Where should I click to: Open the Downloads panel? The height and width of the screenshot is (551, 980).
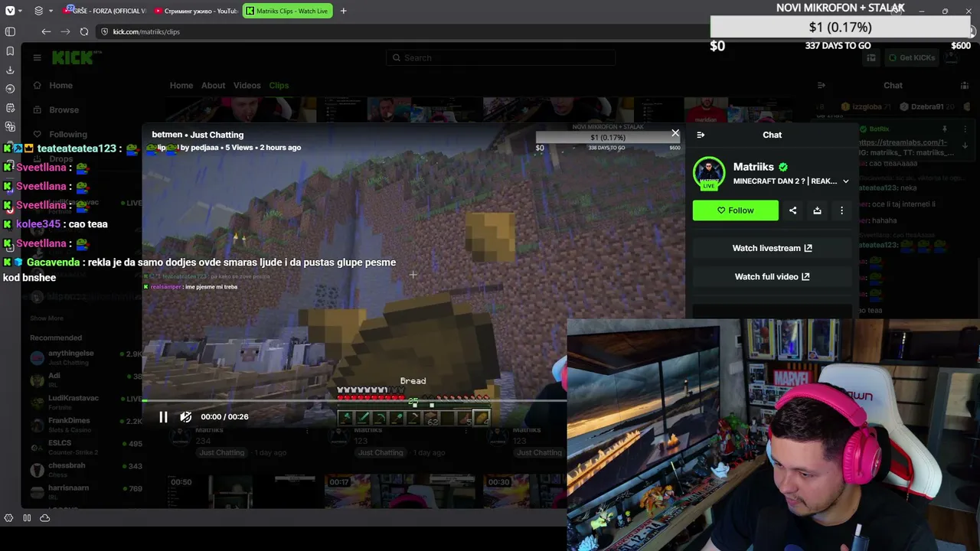coord(10,70)
